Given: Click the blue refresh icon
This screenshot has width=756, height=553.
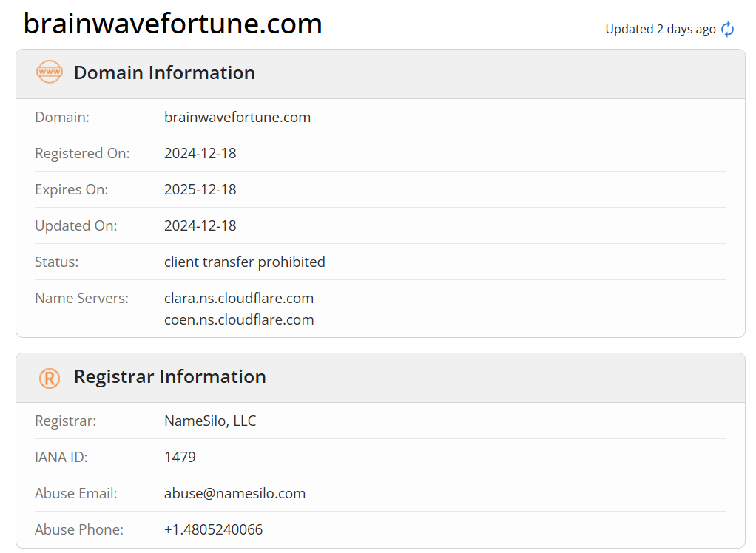Looking at the screenshot, I should point(728,30).
